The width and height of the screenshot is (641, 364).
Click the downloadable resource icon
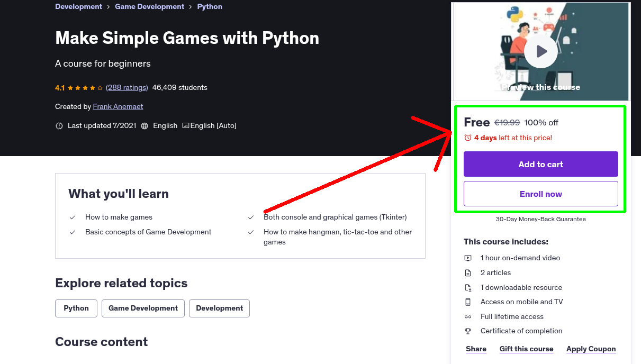[468, 288]
